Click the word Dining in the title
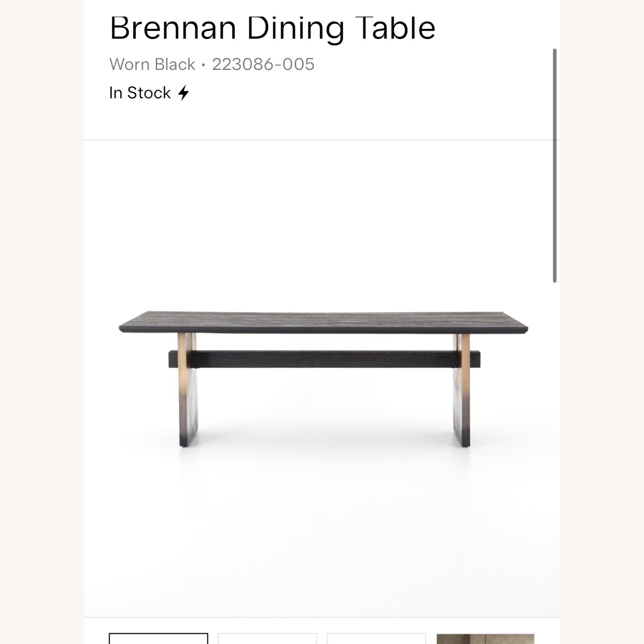The image size is (644, 644). pyautogui.click(x=295, y=28)
